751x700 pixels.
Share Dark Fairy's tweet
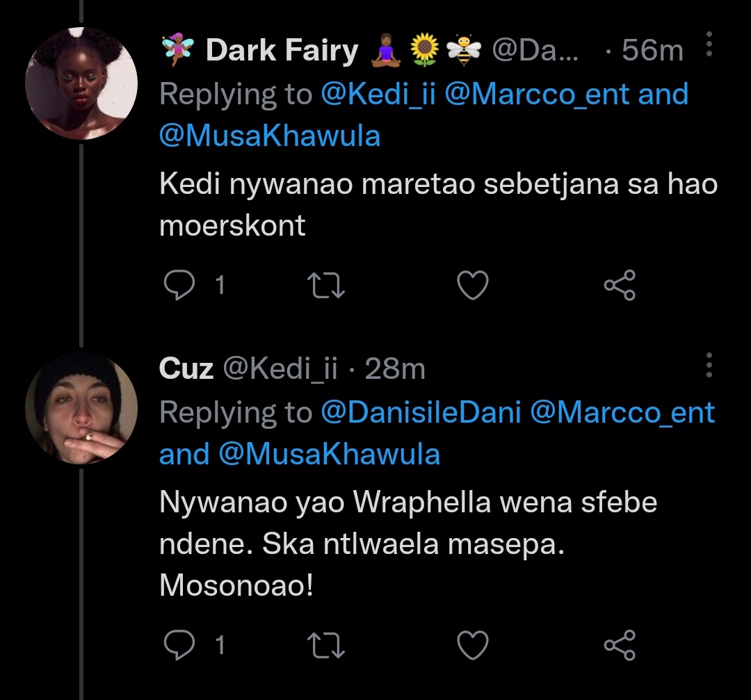620,285
